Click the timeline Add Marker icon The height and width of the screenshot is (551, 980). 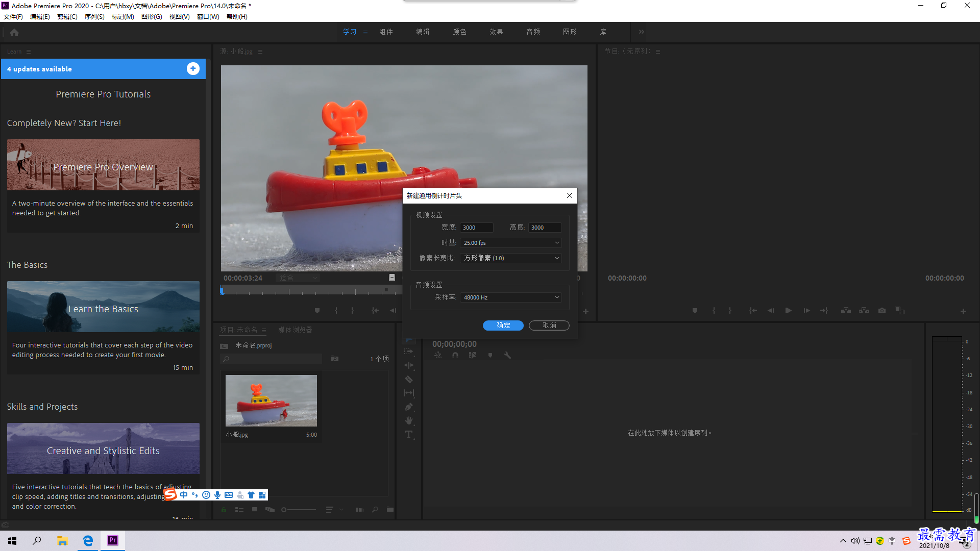pos(490,355)
